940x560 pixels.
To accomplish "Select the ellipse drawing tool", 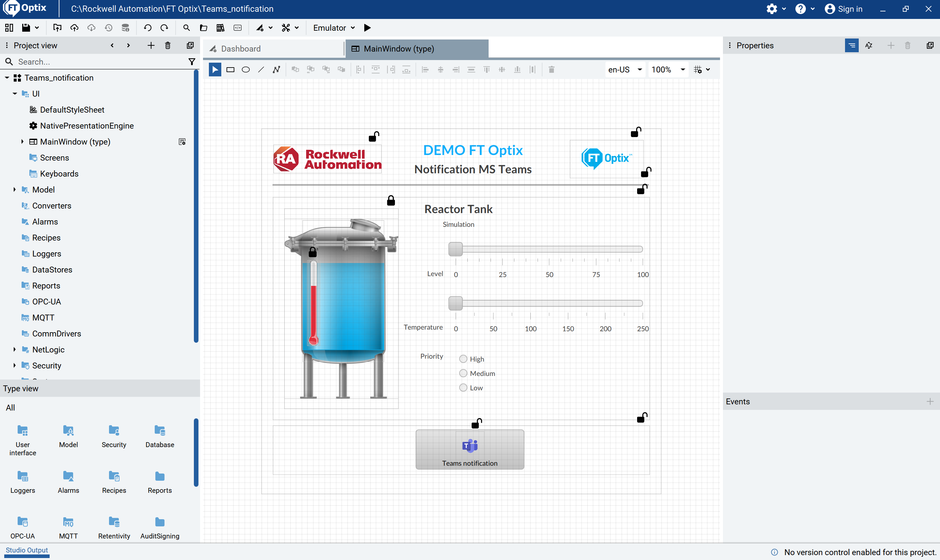I will pos(246,70).
